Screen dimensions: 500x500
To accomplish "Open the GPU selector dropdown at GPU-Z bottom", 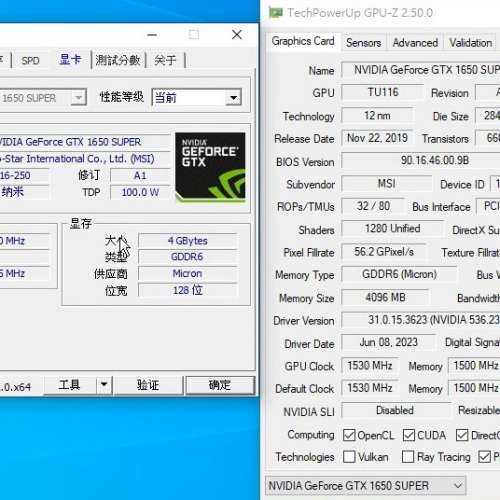I will 366,486.
